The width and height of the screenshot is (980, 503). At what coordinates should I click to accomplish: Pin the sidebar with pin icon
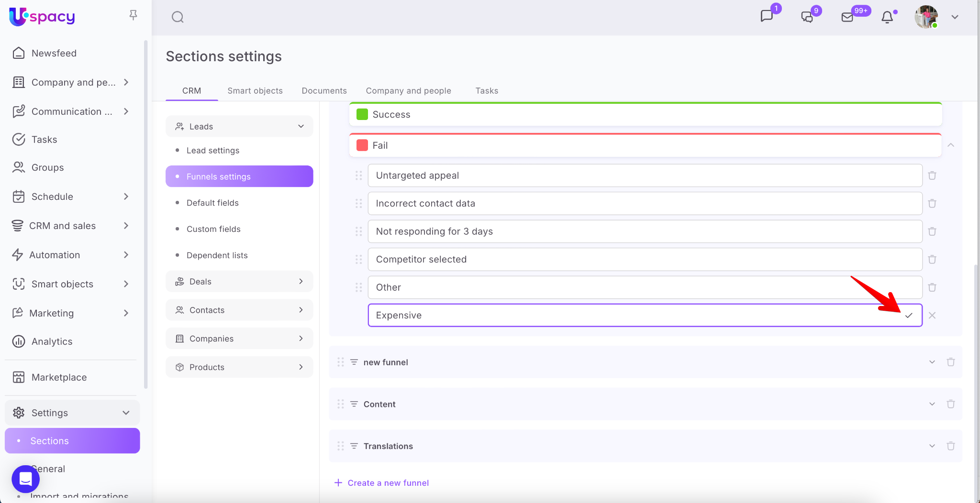(134, 15)
